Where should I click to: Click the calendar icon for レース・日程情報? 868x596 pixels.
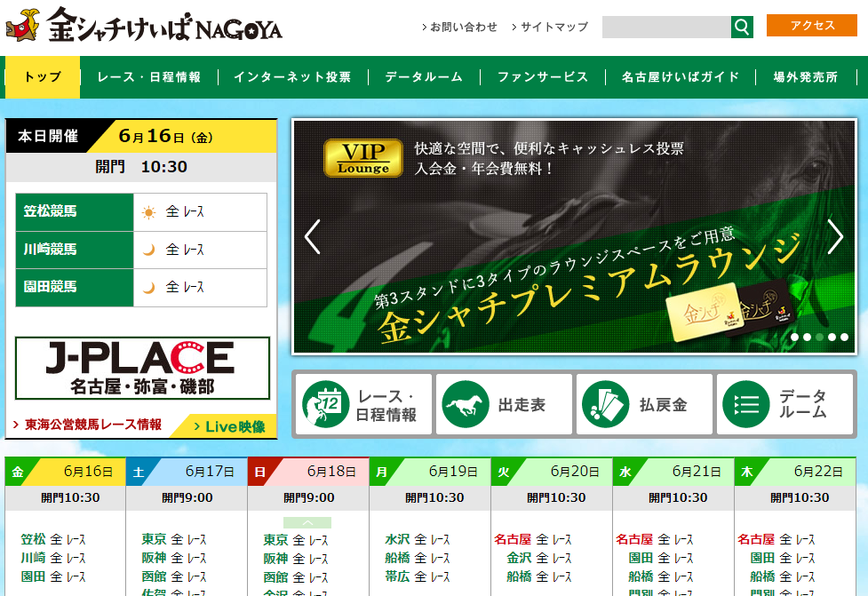[x=325, y=404]
